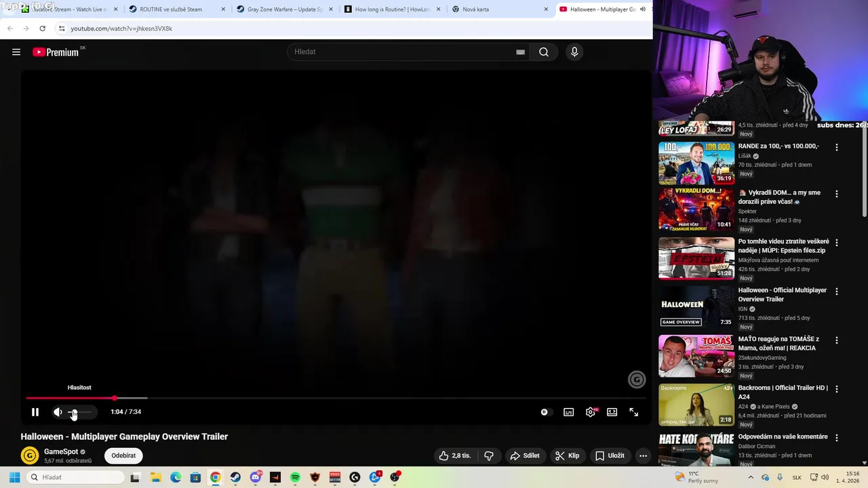Viewport: 868px width, 488px height.
Task: Open Vykradli DOM video title
Action: point(779,197)
